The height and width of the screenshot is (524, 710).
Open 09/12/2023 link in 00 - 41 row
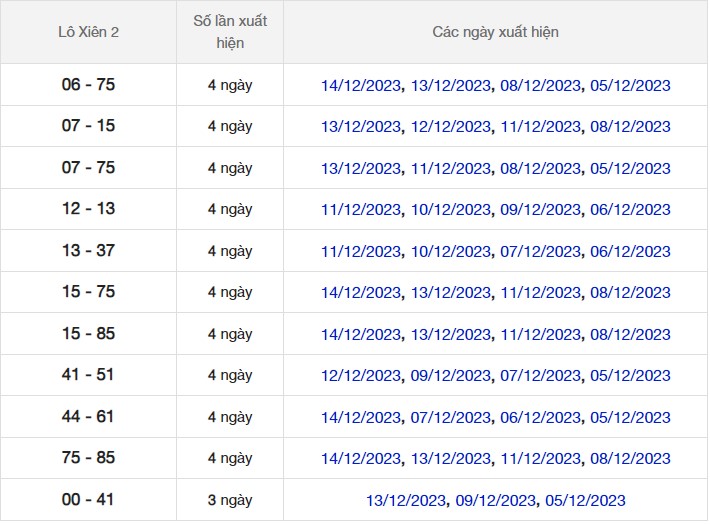[496, 501]
